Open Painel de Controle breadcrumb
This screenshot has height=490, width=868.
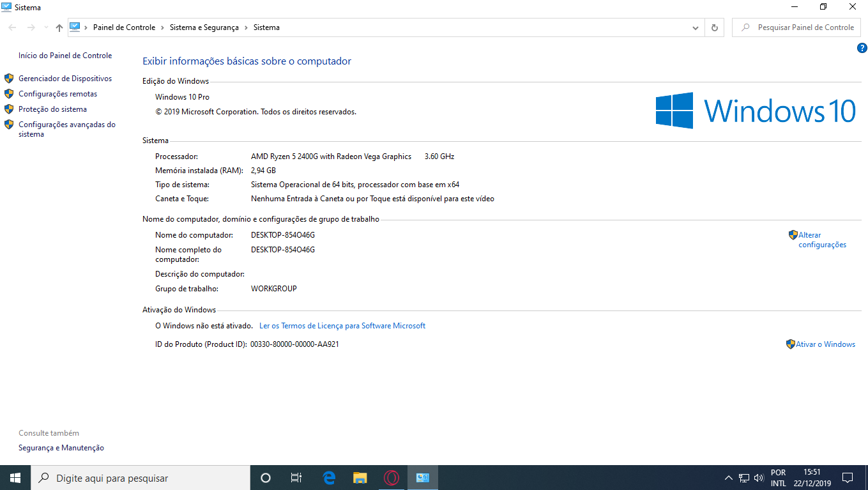tap(124, 27)
